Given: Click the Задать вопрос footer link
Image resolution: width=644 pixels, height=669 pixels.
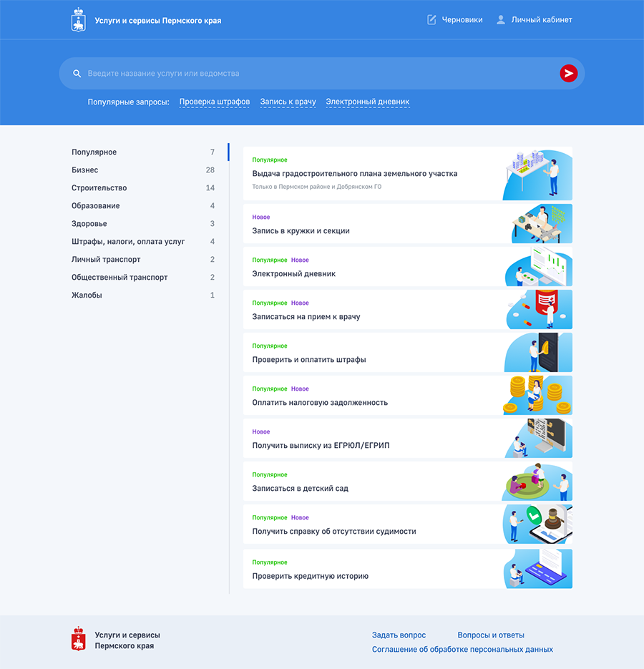Looking at the screenshot, I should 399,635.
